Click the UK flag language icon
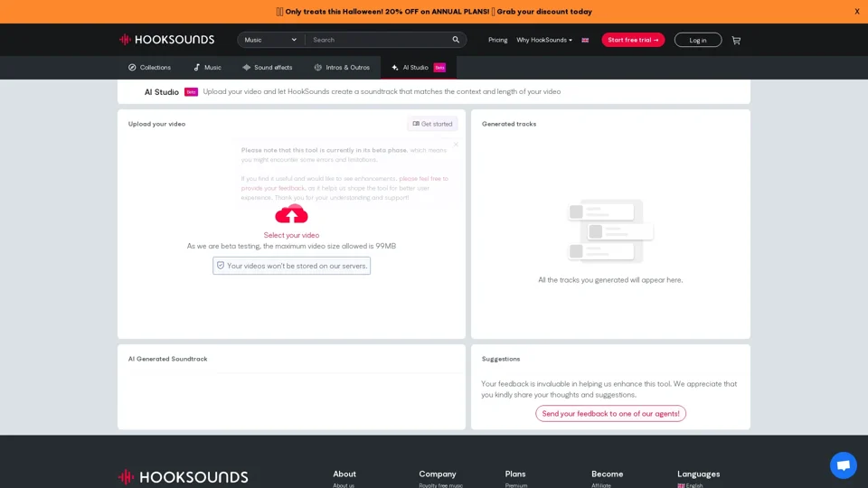868x488 pixels. [x=585, y=40]
